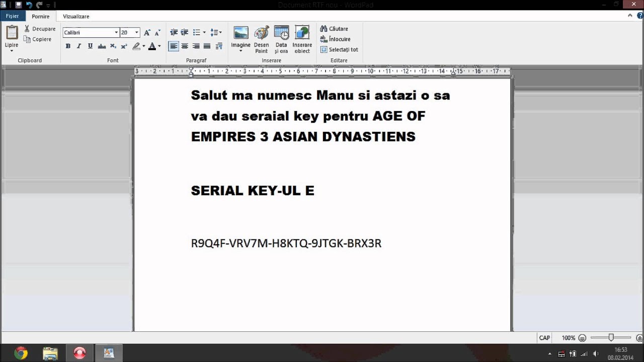Switch to the Vizualizare tab

tap(76, 16)
